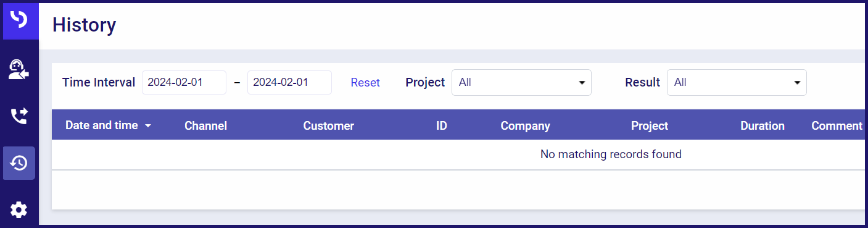The width and height of the screenshot is (868, 228).
Task: Expand the Result dropdown arrow
Action: (797, 83)
